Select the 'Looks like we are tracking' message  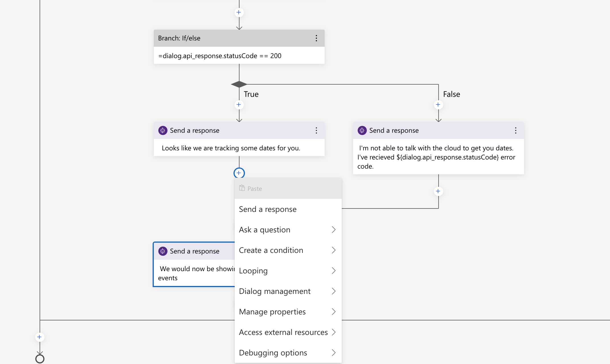231,148
